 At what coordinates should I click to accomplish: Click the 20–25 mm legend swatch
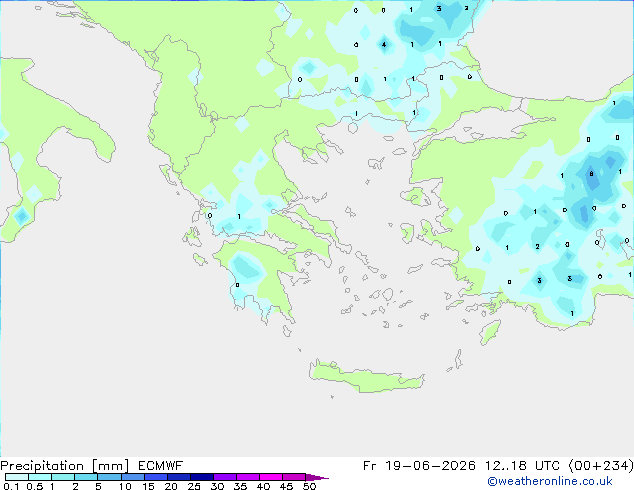click(x=179, y=477)
